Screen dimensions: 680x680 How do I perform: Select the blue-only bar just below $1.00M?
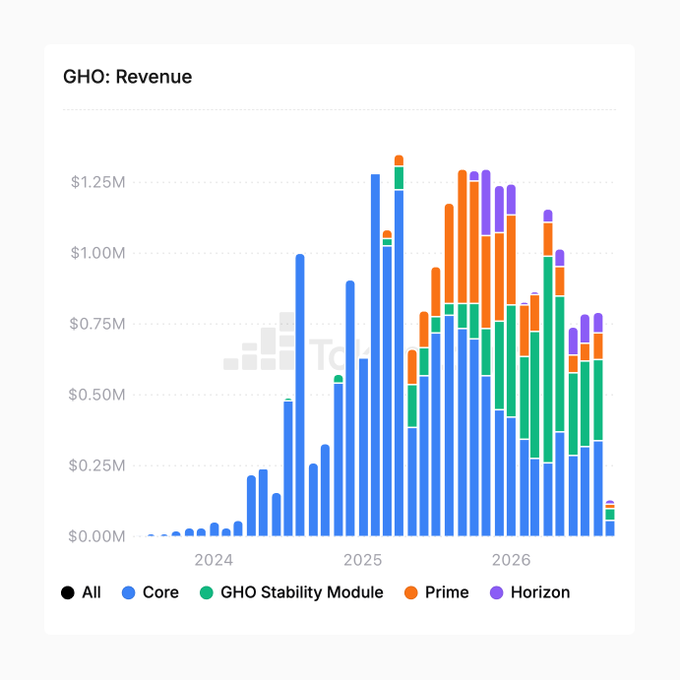[300, 395]
